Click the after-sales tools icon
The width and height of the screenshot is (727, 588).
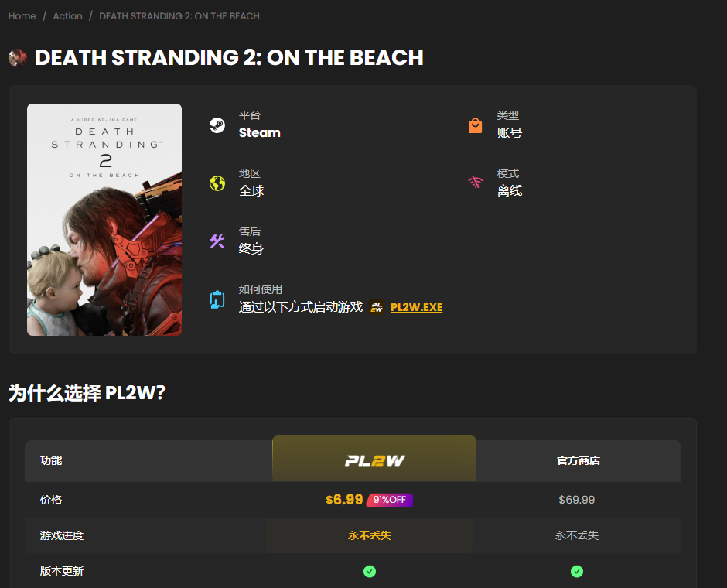tap(217, 241)
